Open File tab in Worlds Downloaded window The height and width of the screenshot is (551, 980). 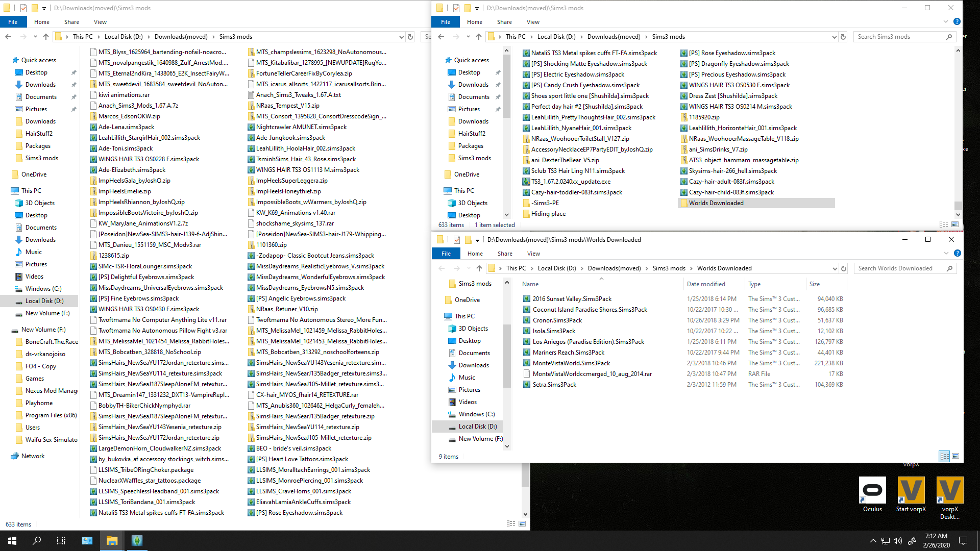point(446,254)
